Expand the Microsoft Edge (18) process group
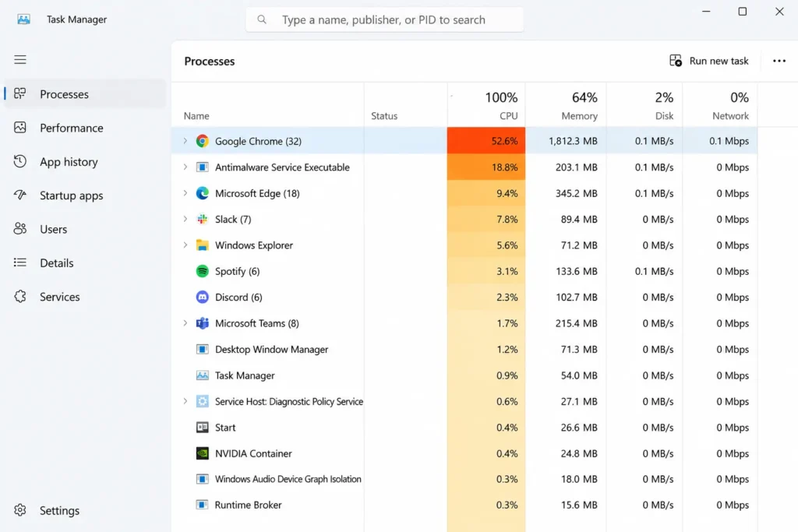This screenshot has height=532, width=798. [x=185, y=193]
